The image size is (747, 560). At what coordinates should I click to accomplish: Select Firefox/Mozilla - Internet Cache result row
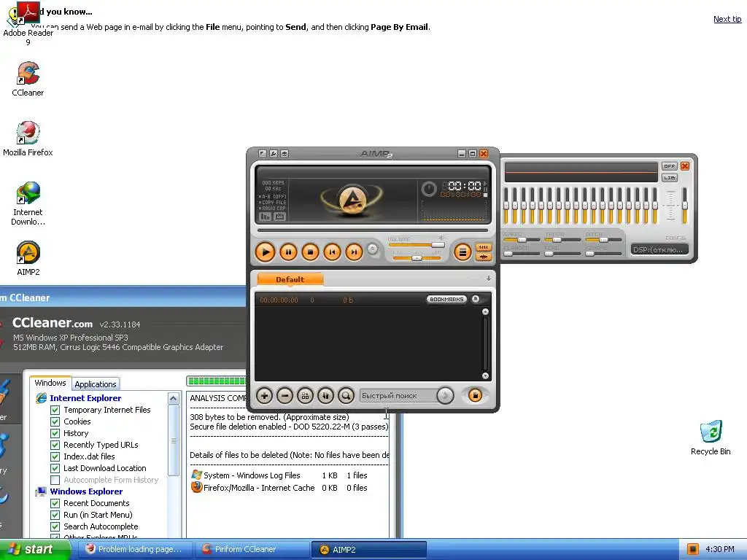pos(279,488)
